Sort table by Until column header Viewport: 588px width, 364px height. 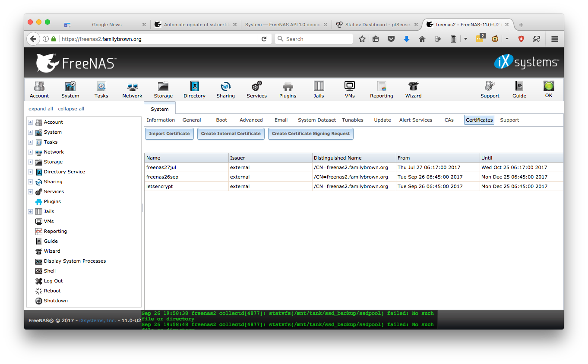point(522,158)
